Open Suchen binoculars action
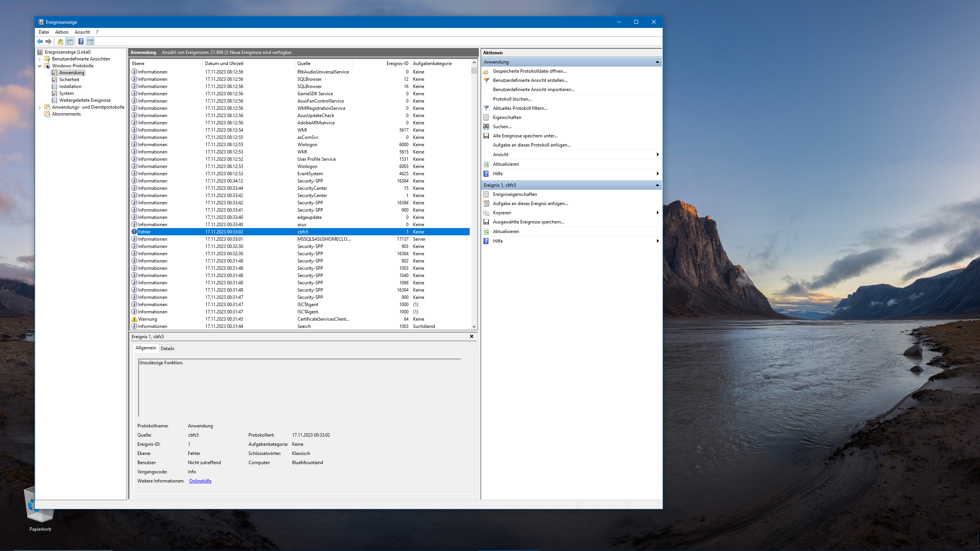 (x=501, y=127)
